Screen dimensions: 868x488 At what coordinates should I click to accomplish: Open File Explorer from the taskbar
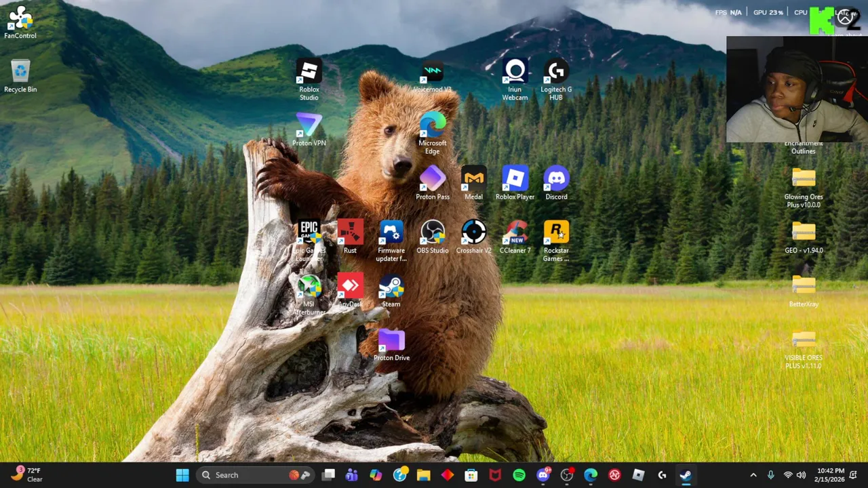click(x=423, y=475)
